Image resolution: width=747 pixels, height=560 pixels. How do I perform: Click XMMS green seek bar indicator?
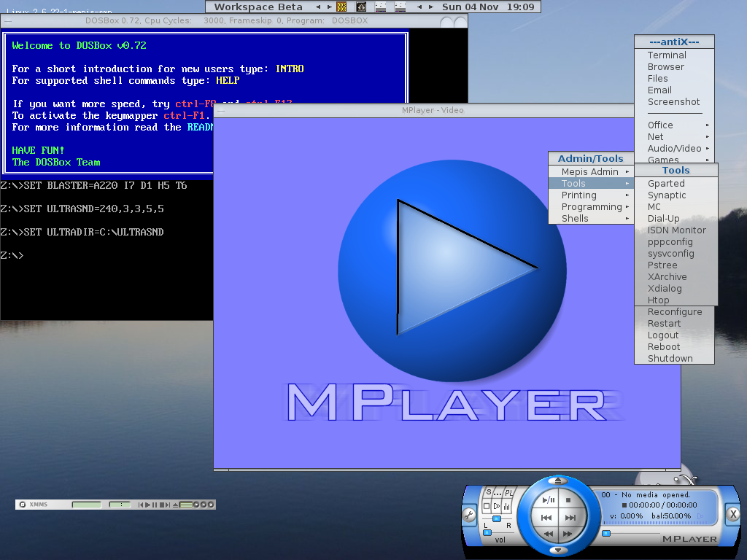(x=186, y=505)
